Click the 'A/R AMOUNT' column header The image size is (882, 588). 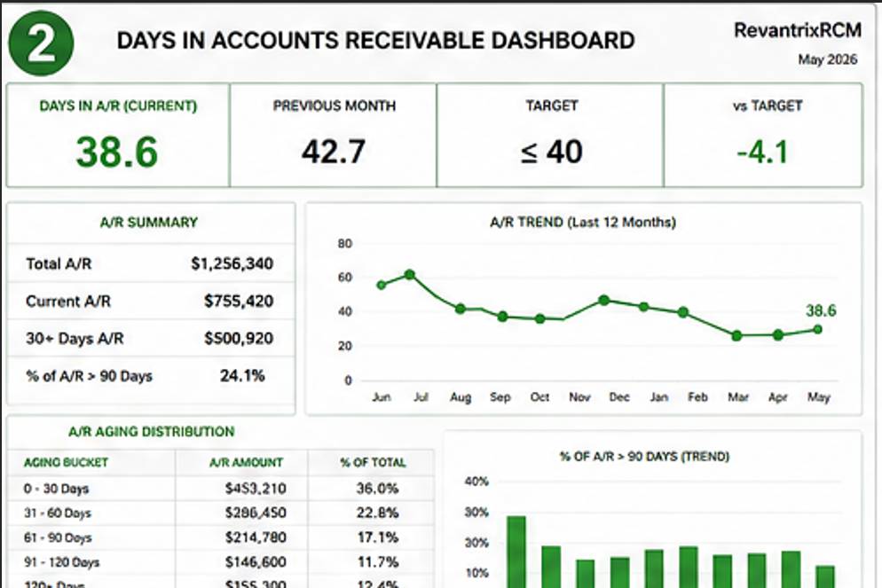pyautogui.click(x=246, y=463)
